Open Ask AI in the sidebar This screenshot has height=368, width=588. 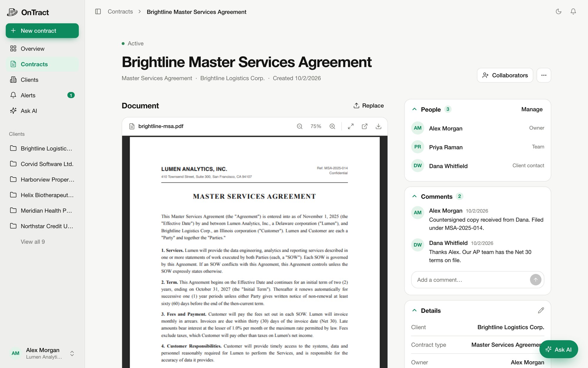click(x=42, y=111)
